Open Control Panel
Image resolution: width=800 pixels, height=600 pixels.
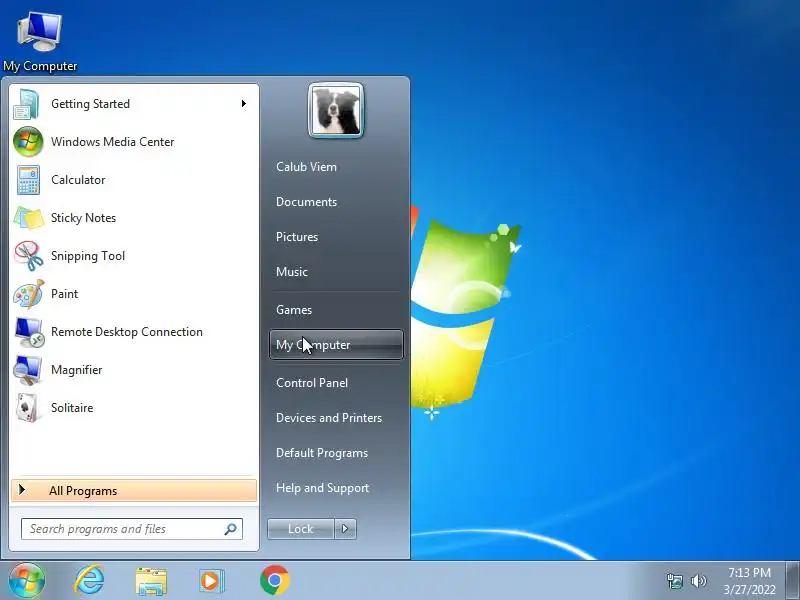click(x=312, y=383)
